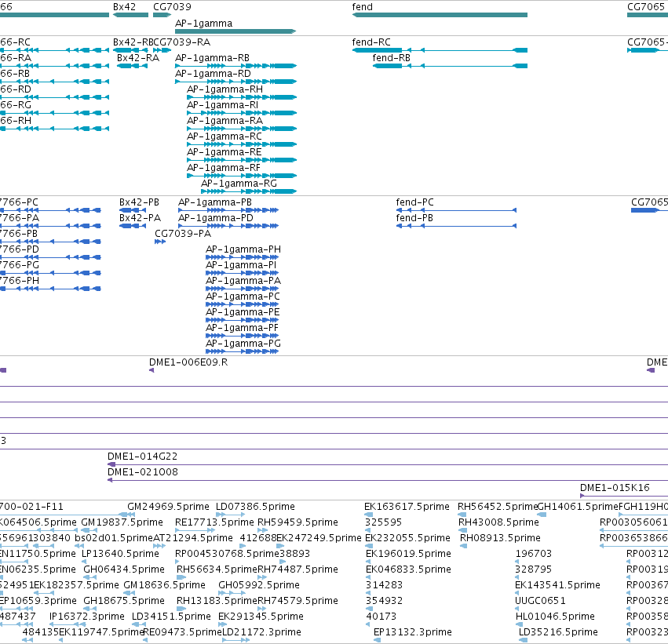Viewport: 668px width, 644px height.
Task: Click the fend-PC CDS label
Action: pyautogui.click(x=415, y=202)
